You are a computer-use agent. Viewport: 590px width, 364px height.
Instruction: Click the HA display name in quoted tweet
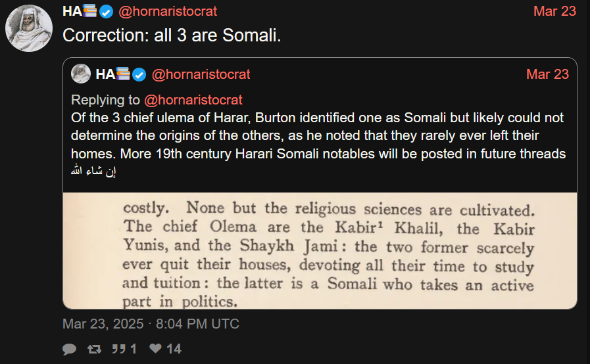click(105, 74)
